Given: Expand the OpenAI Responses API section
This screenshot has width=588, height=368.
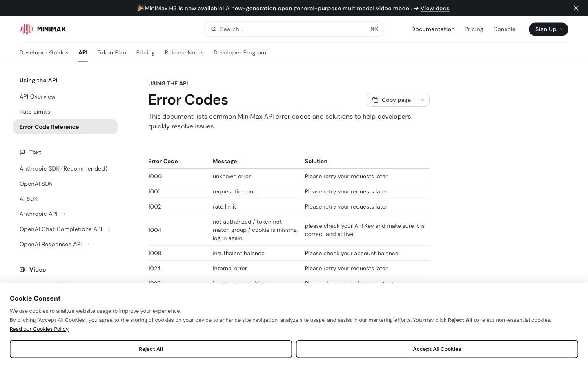Looking at the screenshot, I should tap(89, 244).
